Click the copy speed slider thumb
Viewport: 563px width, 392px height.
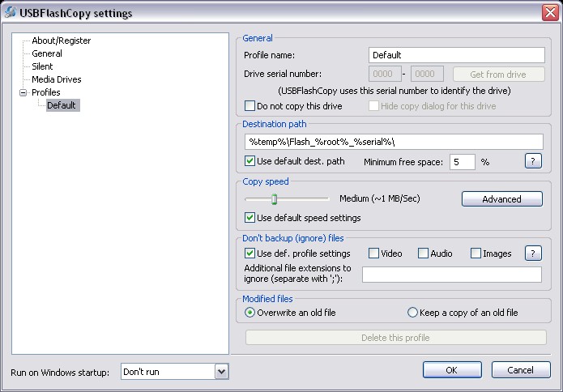(x=275, y=199)
